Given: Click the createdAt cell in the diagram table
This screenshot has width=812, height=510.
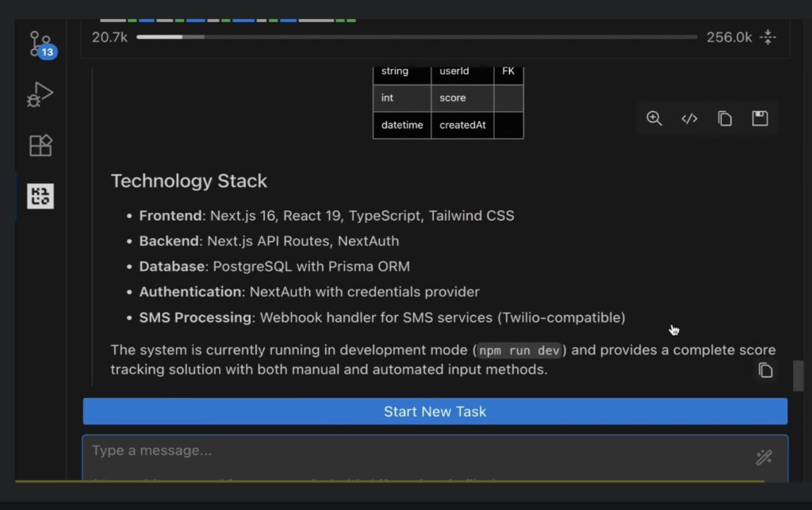Looking at the screenshot, I should click(462, 125).
